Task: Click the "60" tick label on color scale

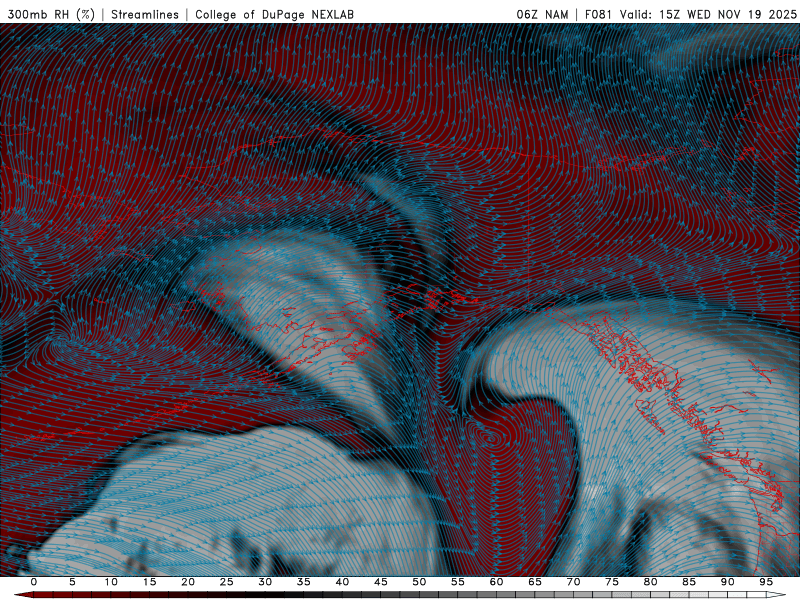Action: tap(496, 582)
